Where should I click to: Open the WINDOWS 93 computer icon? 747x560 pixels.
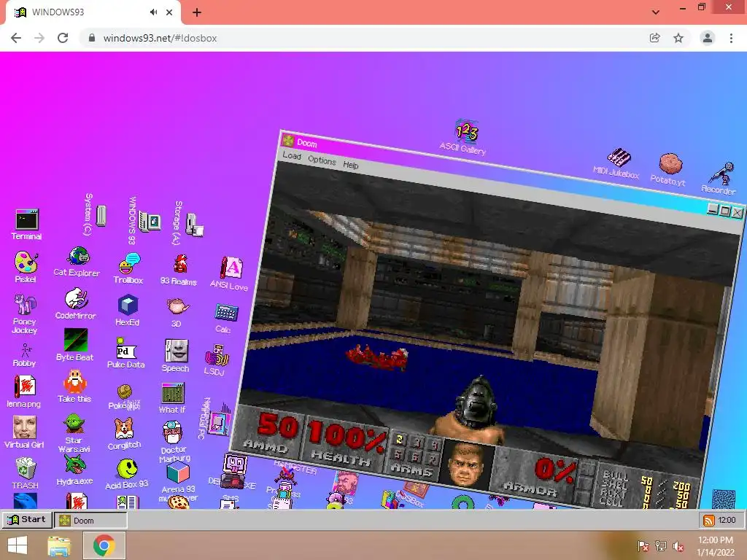point(144,220)
